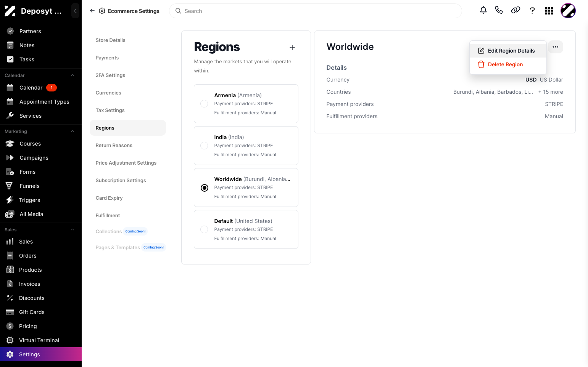Image resolution: width=588 pixels, height=367 pixels.
Task: Collapse the Sales sidebar section
Action: coord(72,230)
